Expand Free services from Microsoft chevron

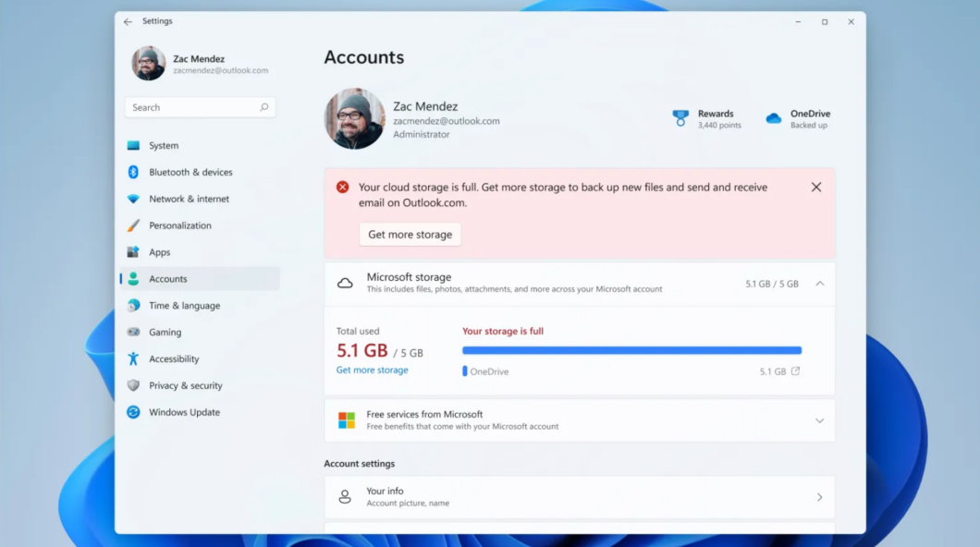(x=819, y=420)
